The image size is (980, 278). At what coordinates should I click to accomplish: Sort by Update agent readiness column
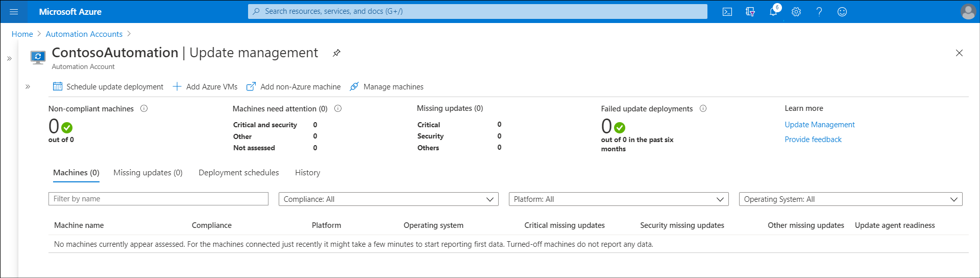(895, 225)
